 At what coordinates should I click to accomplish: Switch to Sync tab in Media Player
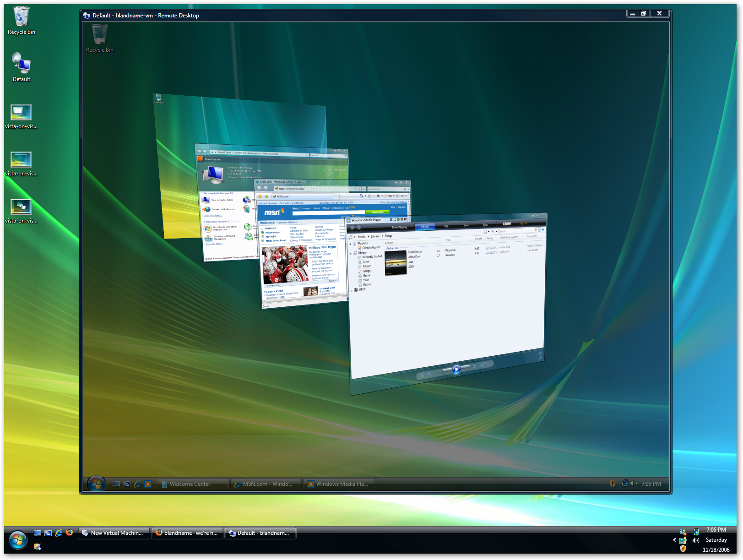(x=485, y=225)
